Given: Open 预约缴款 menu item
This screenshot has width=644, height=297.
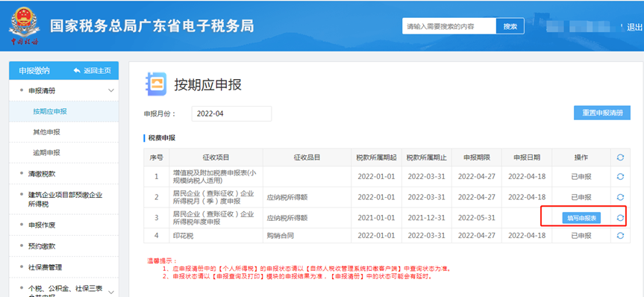Looking at the screenshot, I should pos(42,246).
